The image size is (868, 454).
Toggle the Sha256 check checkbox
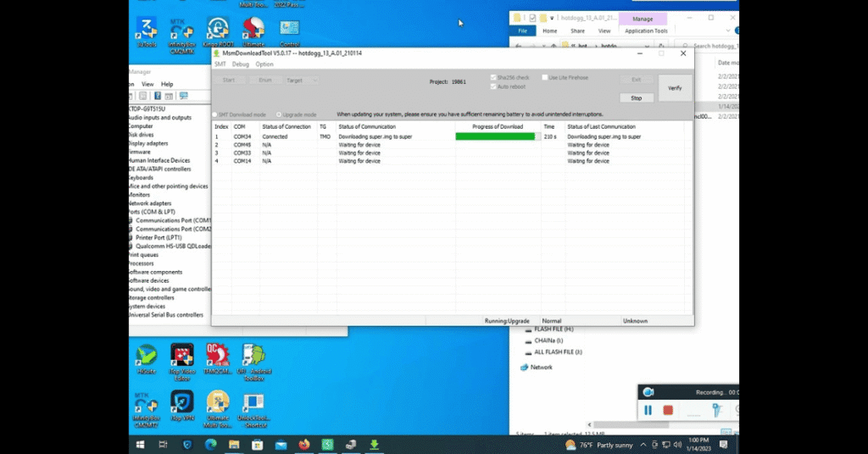(493, 77)
